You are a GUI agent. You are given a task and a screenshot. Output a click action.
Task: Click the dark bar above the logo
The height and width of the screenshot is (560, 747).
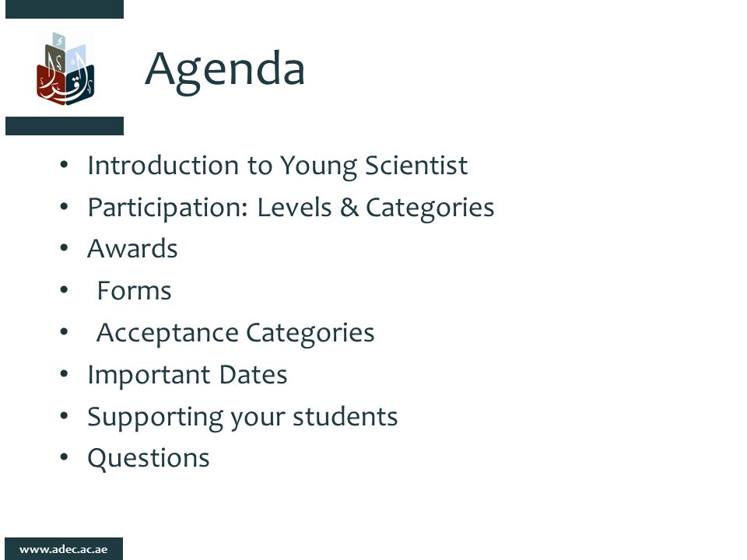[65, 9]
